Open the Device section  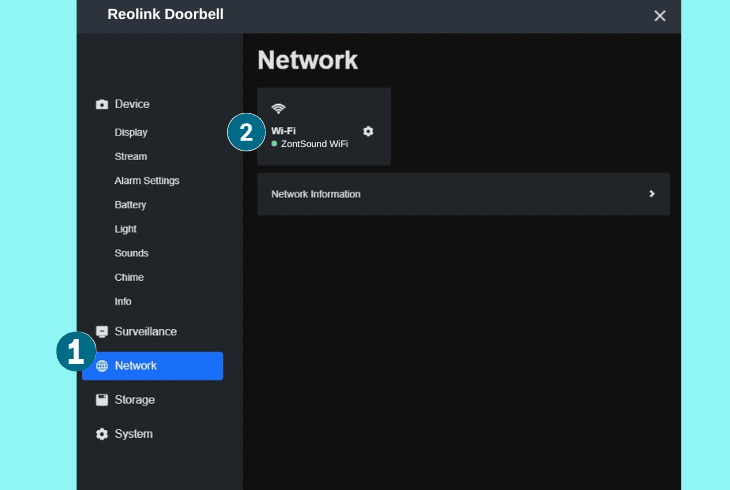(x=132, y=104)
